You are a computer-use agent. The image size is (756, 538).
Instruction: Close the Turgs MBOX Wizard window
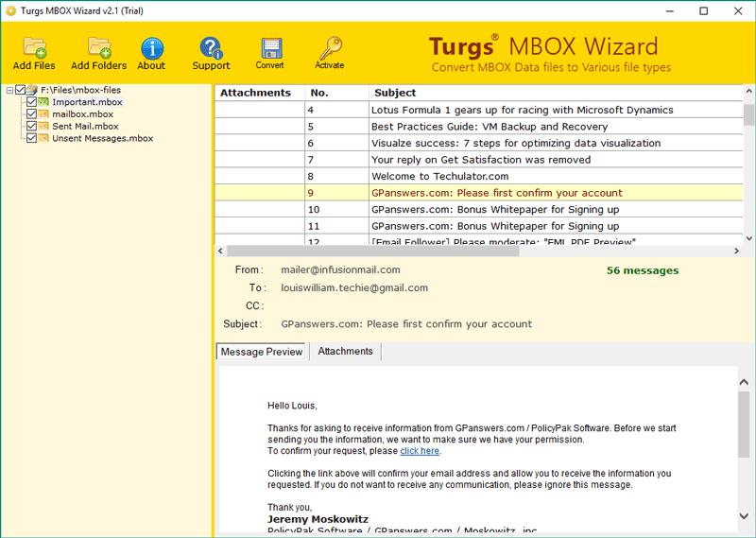[738, 10]
